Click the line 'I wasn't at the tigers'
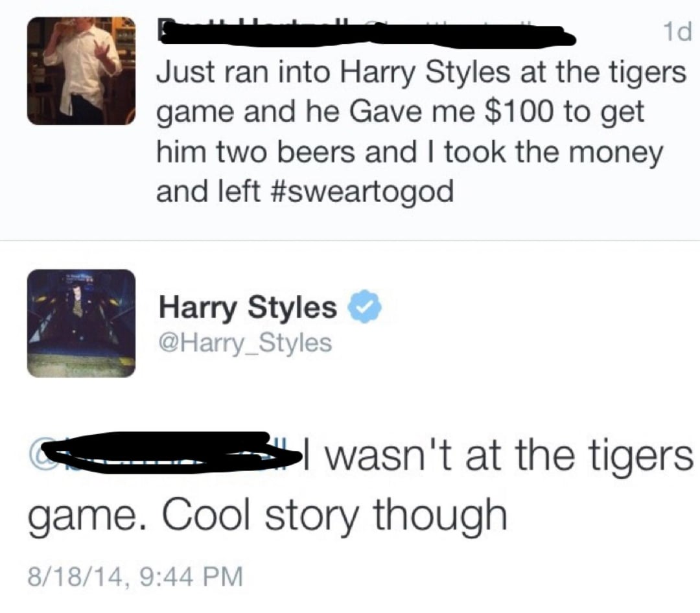This screenshot has width=700, height=613. click(499, 454)
